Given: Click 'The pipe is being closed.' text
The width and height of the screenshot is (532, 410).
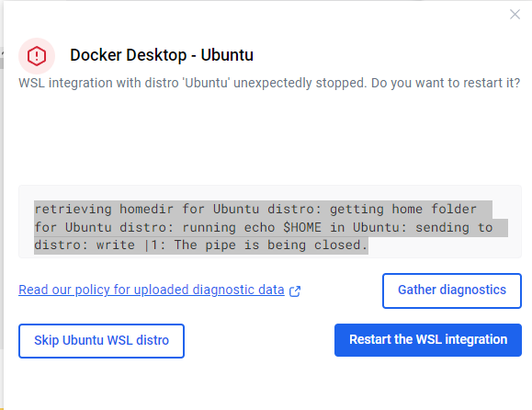Looking at the screenshot, I should click(271, 245).
